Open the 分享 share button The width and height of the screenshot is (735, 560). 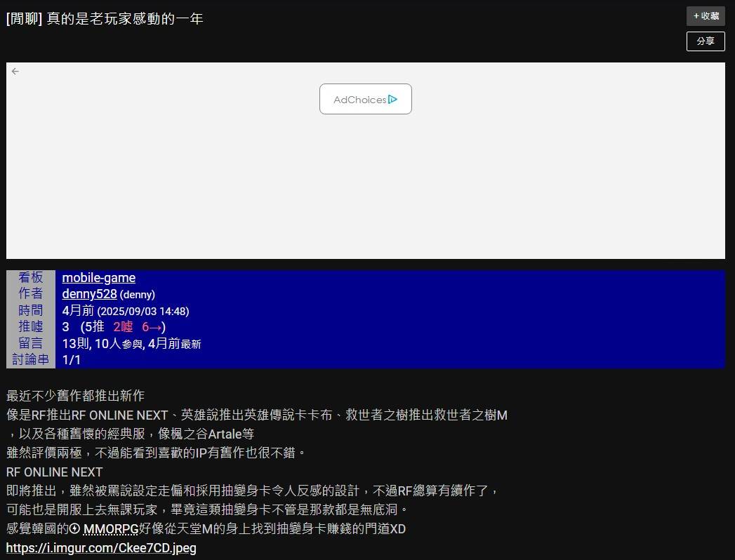pos(706,41)
